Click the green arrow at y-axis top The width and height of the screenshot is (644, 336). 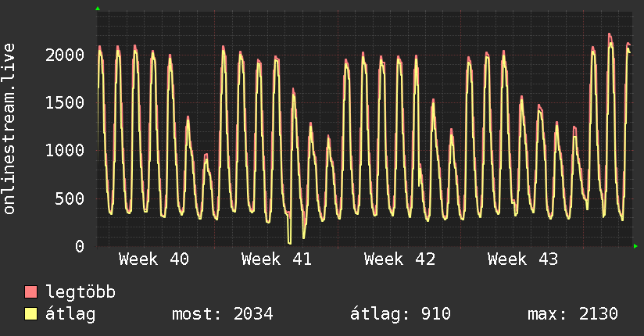[x=98, y=9]
